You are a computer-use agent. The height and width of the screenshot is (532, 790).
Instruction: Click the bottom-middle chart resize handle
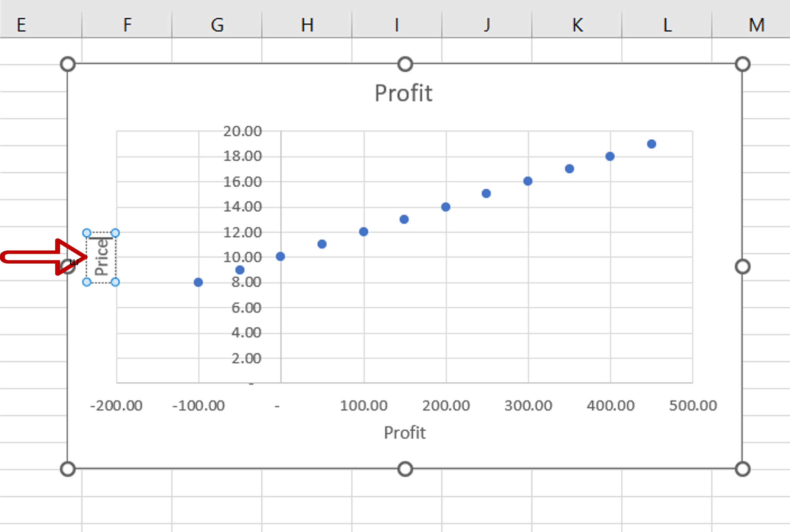(405, 469)
